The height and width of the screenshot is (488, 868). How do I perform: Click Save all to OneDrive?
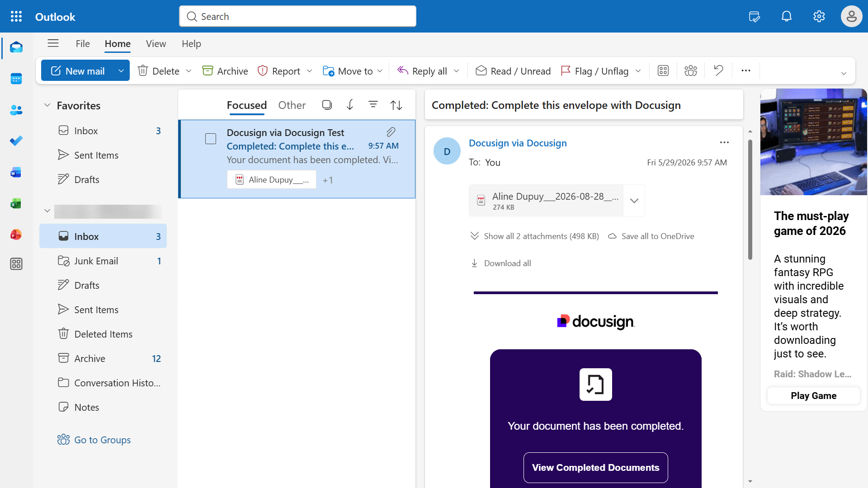point(651,236)
